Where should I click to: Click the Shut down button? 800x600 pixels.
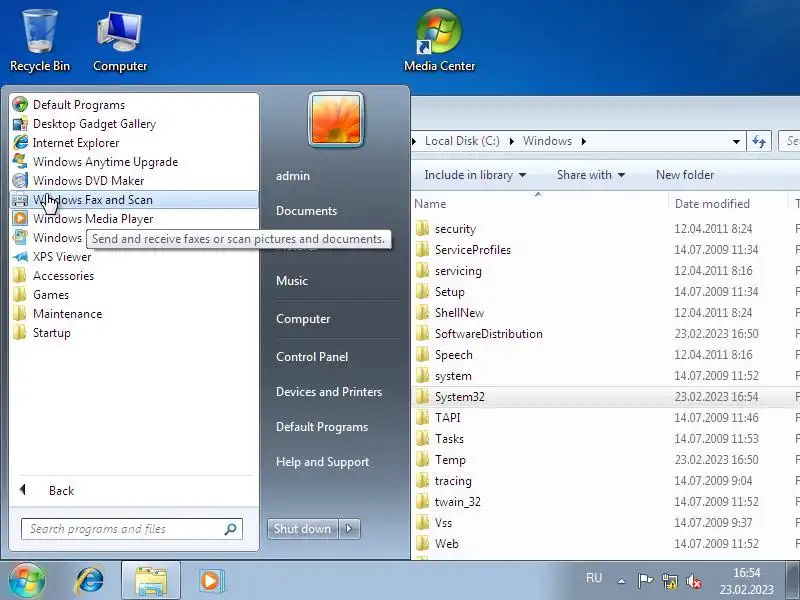pos(303,529)
